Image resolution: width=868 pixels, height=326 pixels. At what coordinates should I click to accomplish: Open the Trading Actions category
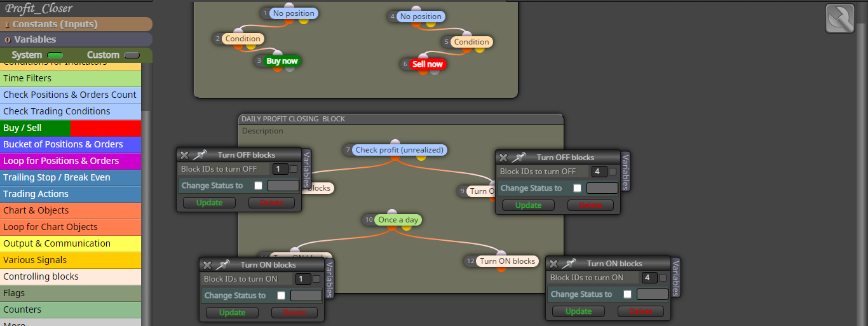pyautogui.click(x=71, y=194)
